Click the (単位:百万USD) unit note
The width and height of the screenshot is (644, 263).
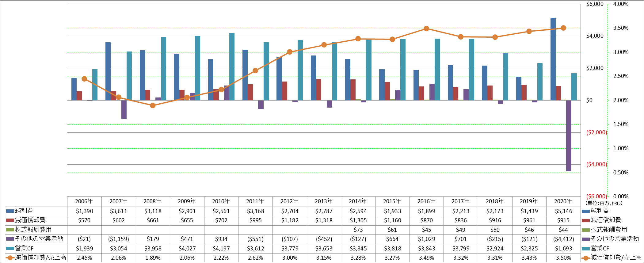coord(604,203)
